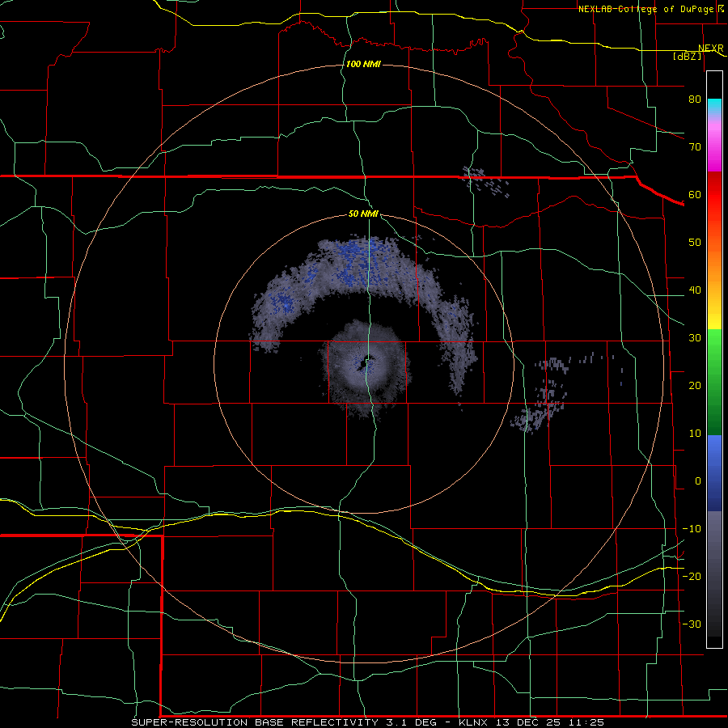
Task: Click the red segment of the reflectivity color bar
Action: pyautogui.click(x=714, y=195)
